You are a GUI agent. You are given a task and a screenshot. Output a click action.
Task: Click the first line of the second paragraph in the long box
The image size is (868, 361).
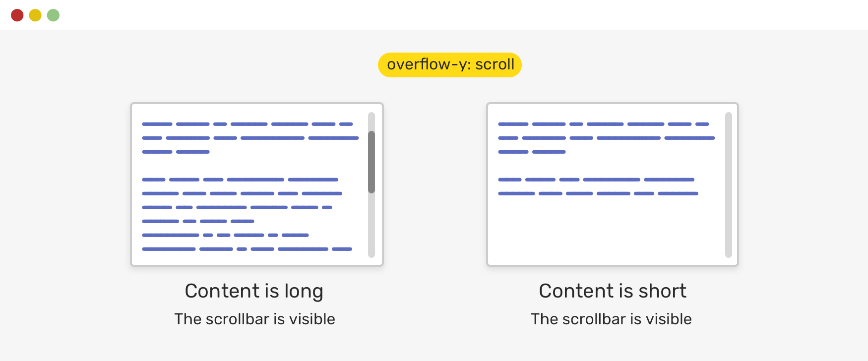pyautogui.click(x=240, y=180)
